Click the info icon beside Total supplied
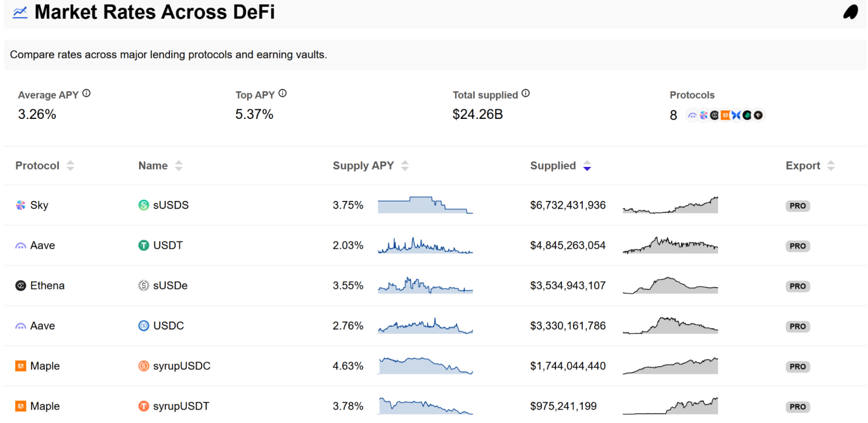Screen dimensions: 868x423 click(526, 93)
